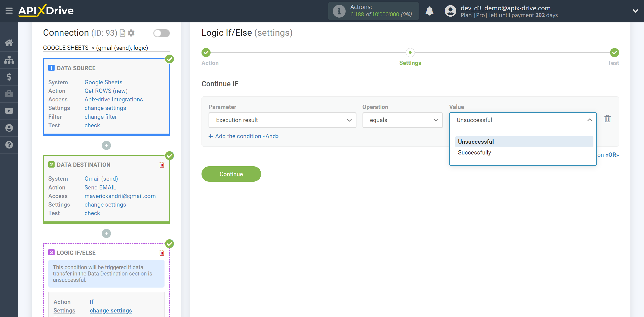The height and width of the screenshot is (317, 644).
Task: Click the LOGIC IF/ELSE block title
Action: tap(76, 253)
